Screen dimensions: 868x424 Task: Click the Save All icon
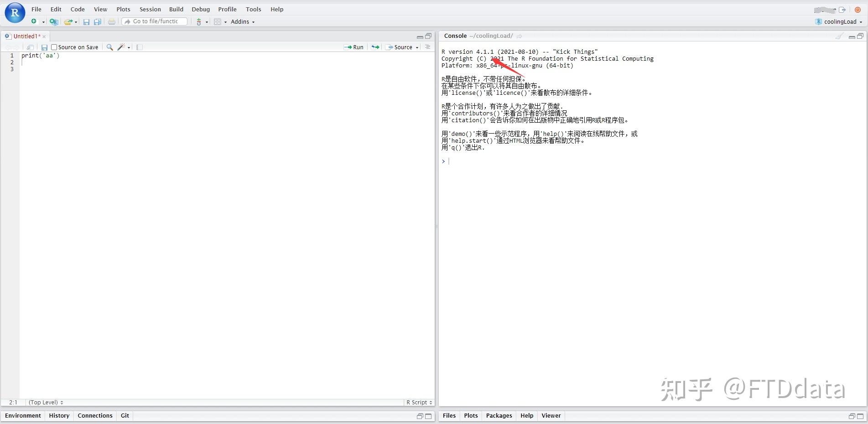[x=97, y=21]
